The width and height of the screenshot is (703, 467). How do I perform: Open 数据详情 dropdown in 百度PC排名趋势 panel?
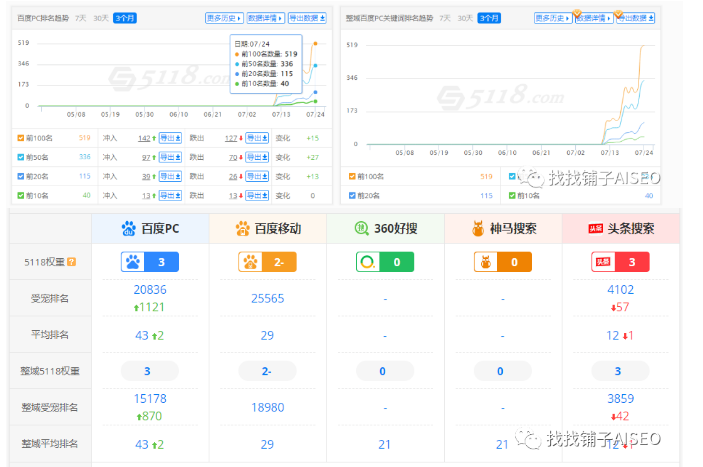[265, 18]
